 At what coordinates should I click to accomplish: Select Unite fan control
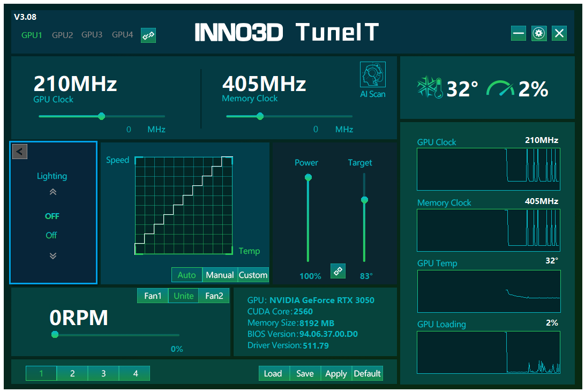(184, 296)
